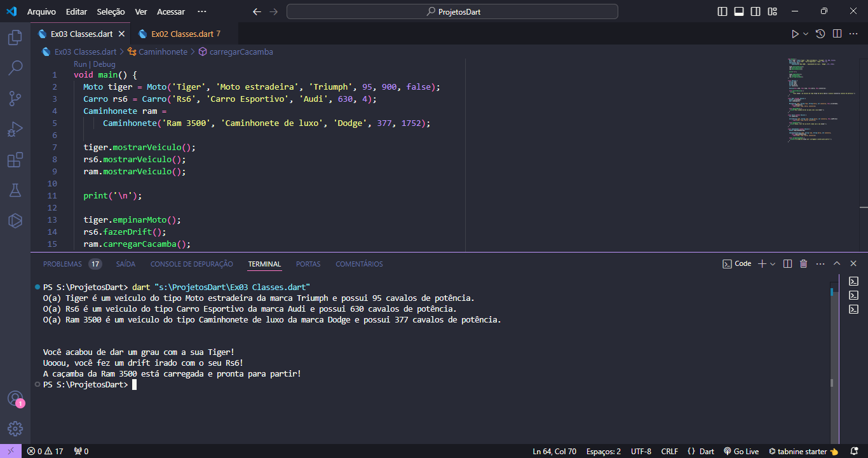Image resolution: width=868 pixels, height=458 pixels.
Task: Switch to PORTAS panel tab
Action: point(308,264)
